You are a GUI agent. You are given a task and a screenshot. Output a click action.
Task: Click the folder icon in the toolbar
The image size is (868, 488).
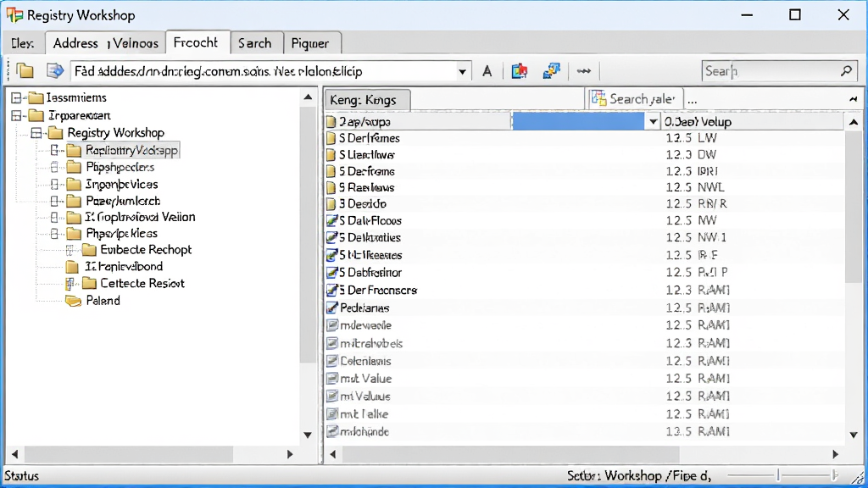25,71
